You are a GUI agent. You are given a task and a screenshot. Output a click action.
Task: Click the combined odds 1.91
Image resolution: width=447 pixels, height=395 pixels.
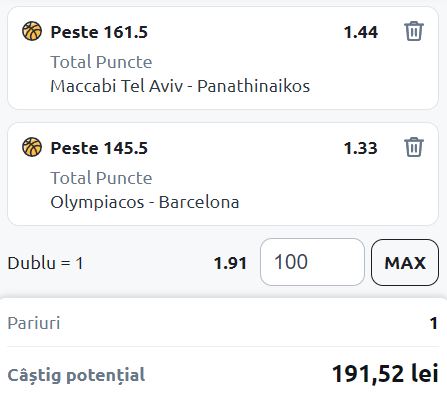point(230,263)
